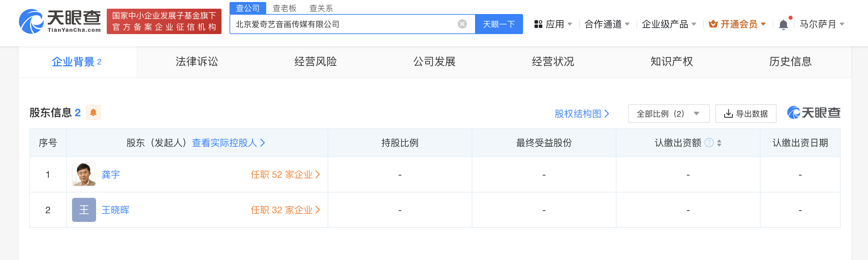Viewport: 868px width, 260px height.
Task: Click the 认缴出资日期 column header
Action: click(x=800, y=143)
